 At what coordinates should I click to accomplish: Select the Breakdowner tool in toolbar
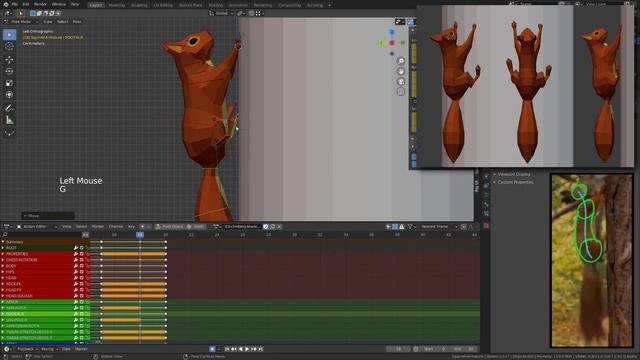(9, 133)
